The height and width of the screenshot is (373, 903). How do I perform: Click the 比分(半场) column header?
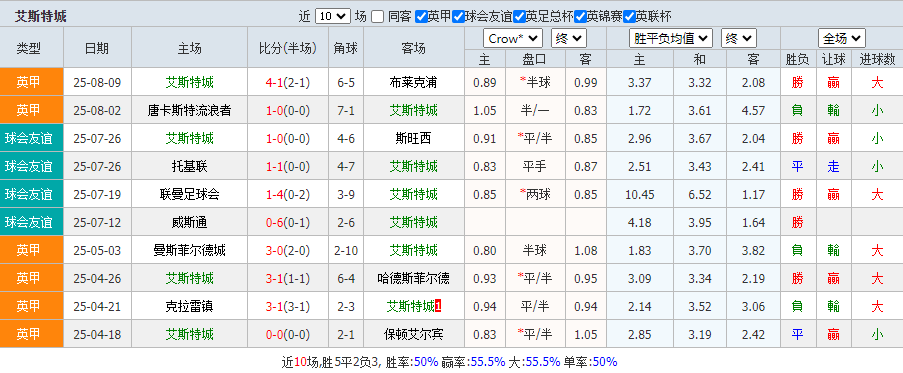(288, 48)
